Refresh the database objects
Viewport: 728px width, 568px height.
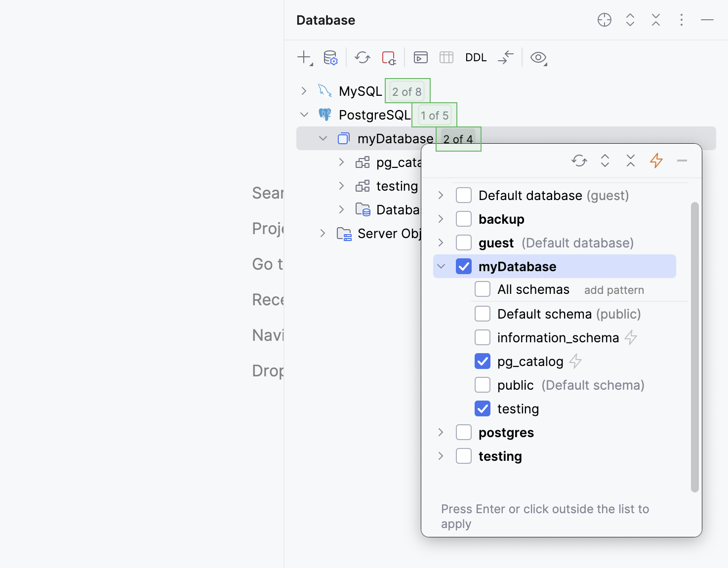pyautogui.click(x=363, y=57)
